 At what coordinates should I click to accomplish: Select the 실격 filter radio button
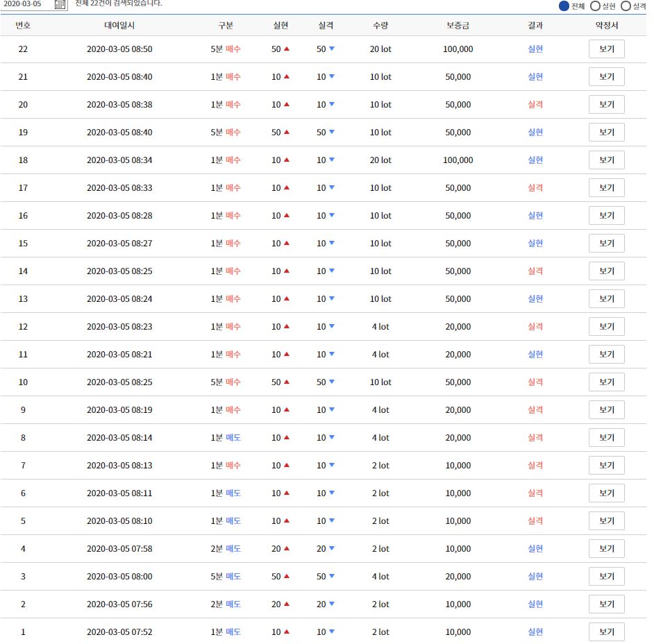pyautogui.click(x=626, y=6)
